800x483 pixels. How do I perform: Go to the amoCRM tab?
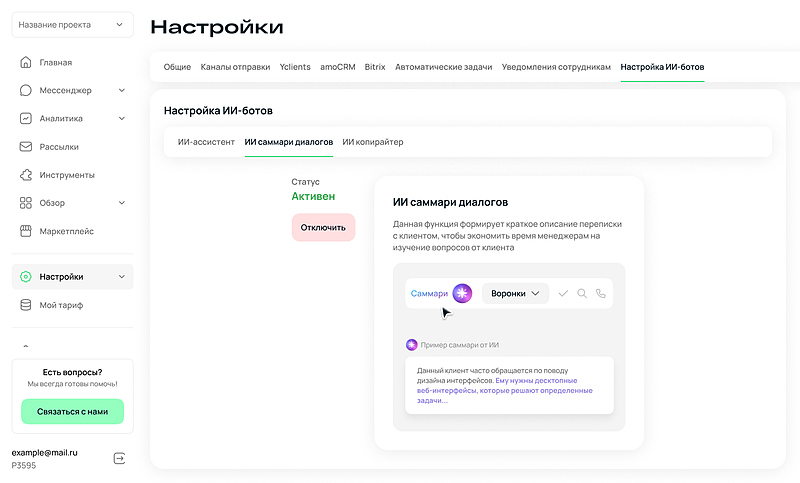point(338,67)
